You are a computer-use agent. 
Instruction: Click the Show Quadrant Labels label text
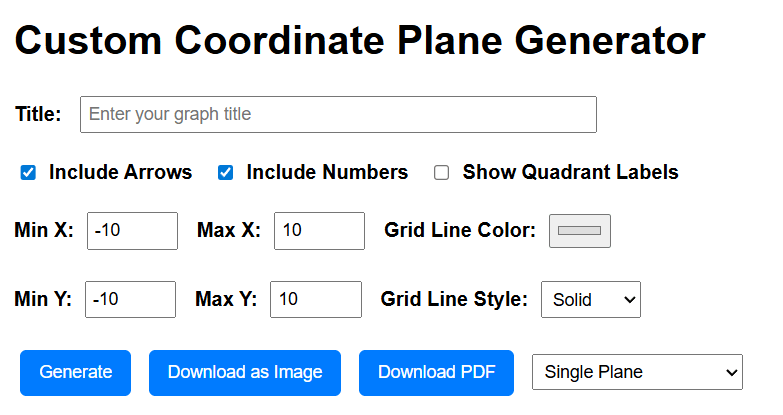[570, 172]
